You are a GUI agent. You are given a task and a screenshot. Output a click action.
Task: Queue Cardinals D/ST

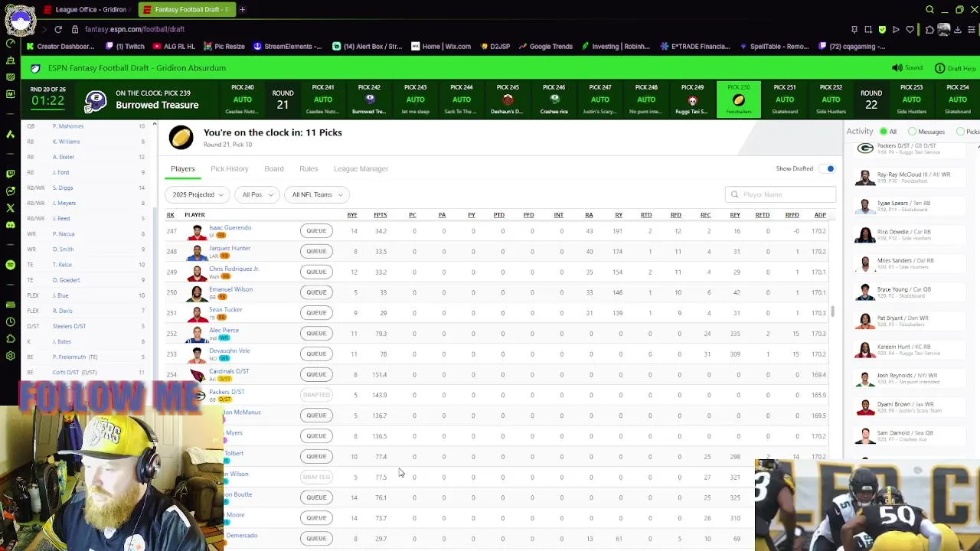(x=316, y=374)
